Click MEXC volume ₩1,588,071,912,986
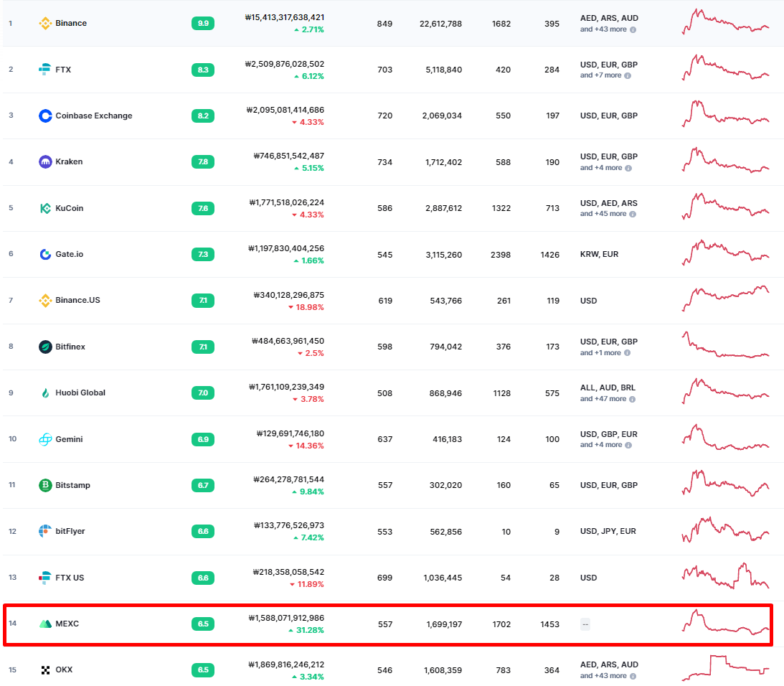This screenshot has height=686, width=784. pyautogui.click(x=286, y=618)
